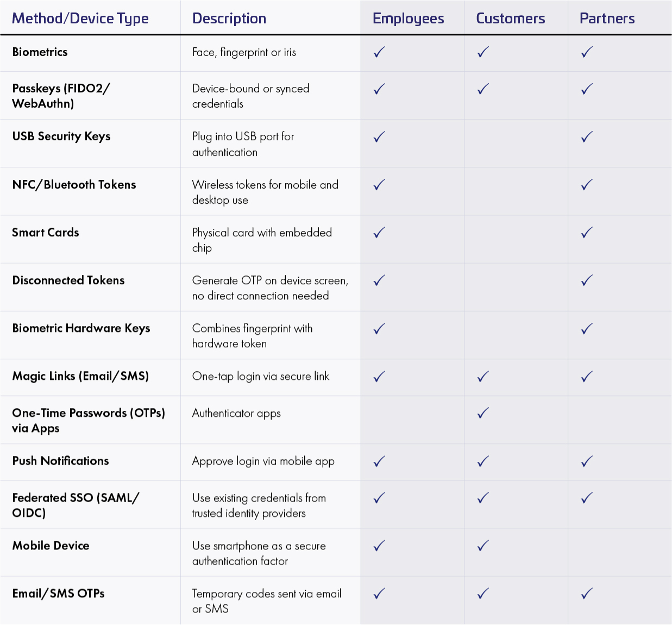Click the Partners checkmark for Smart Cards
672x625 pixels.
pos(587,233)
